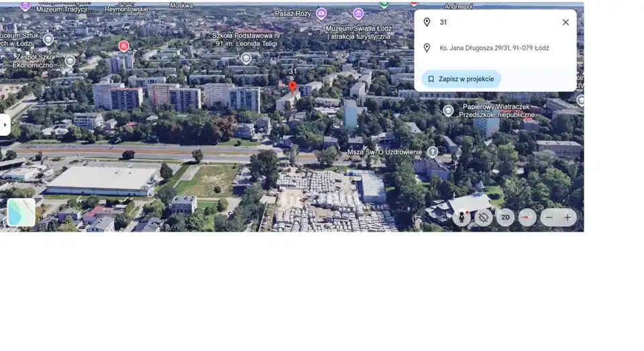Open the Zespół Szkół Ekonomiczno school icon
Screen dimensions: 644x351
click(x=70, y=61)
